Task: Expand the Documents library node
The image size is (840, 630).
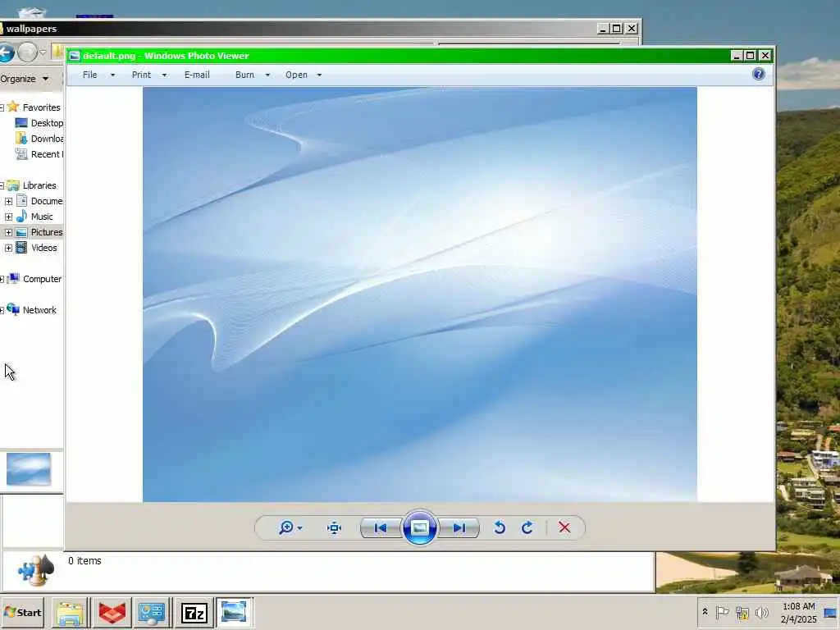Action: 8,202
